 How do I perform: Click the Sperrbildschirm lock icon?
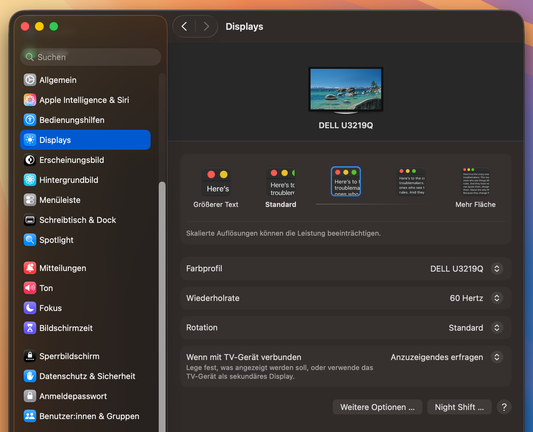click(30, 356)
